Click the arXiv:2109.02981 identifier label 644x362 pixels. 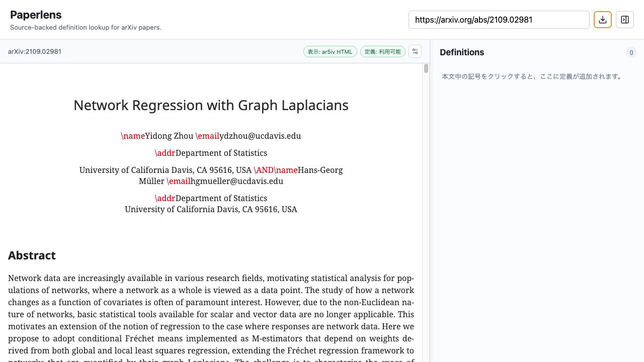[x=35, y=51]
